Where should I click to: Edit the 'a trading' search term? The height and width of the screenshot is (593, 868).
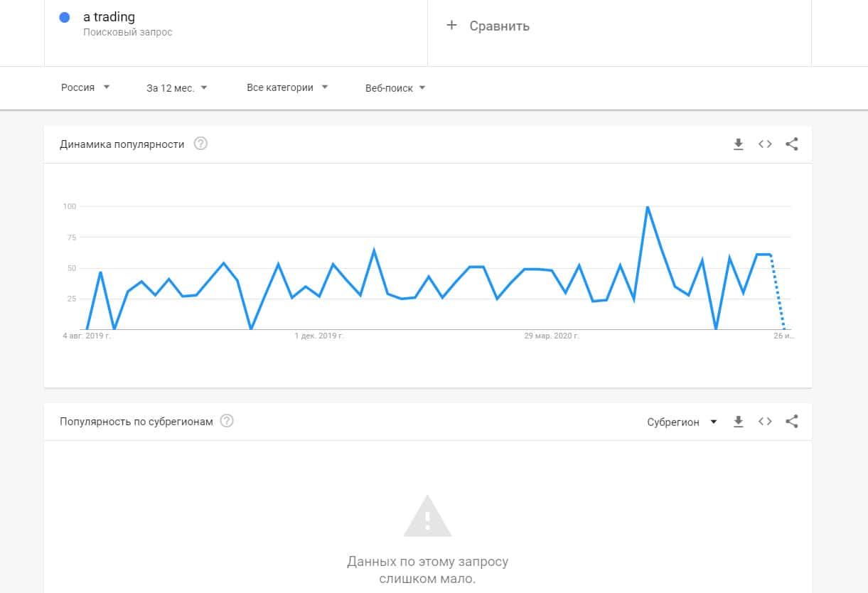(x=109, y=17)
